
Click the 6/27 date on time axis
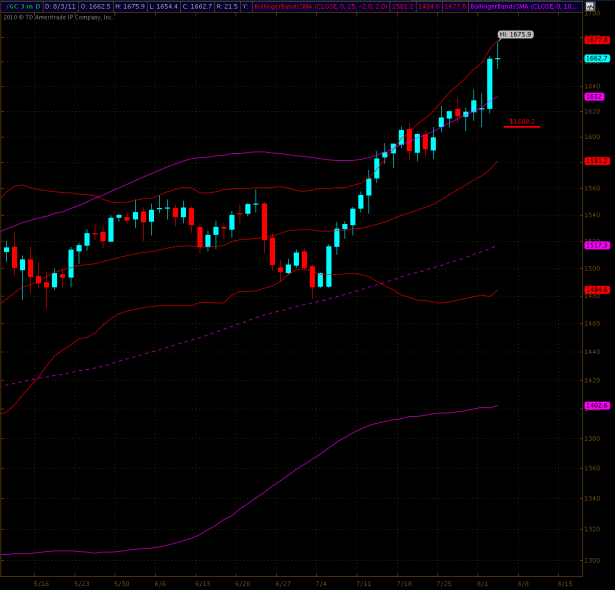(283, 584)
